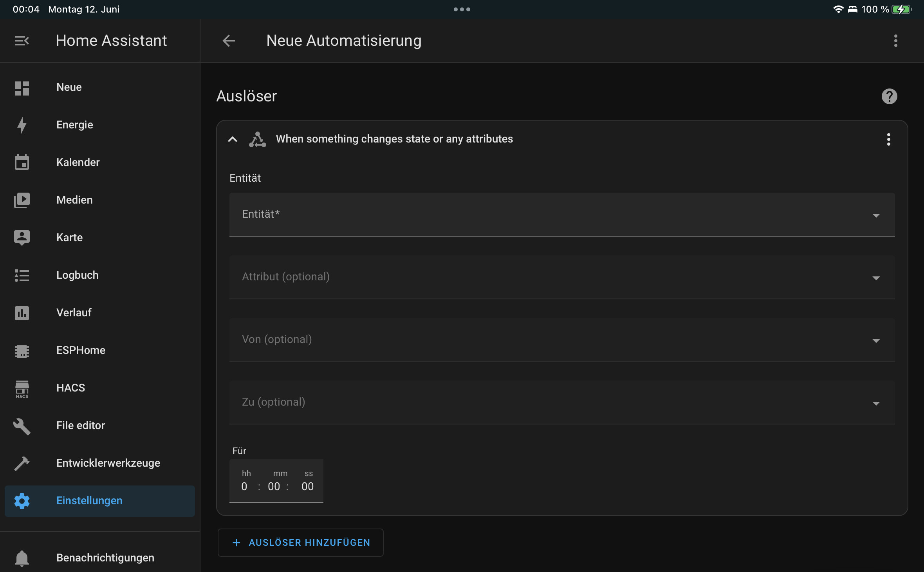Click the Benachrichtigungen bell icon

(x=22, y=558)
